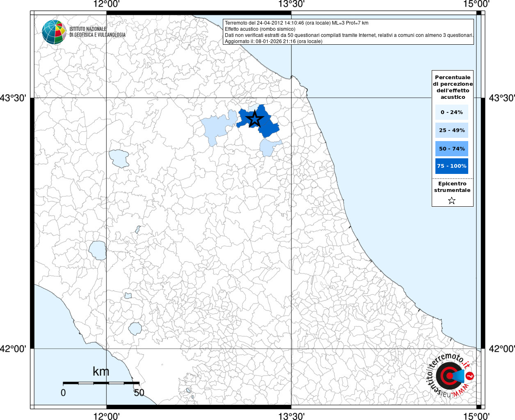The width and height of the screenshot is (515, 420).
Task: Click the 'km' scale bar label
Action: coord(101,372)
